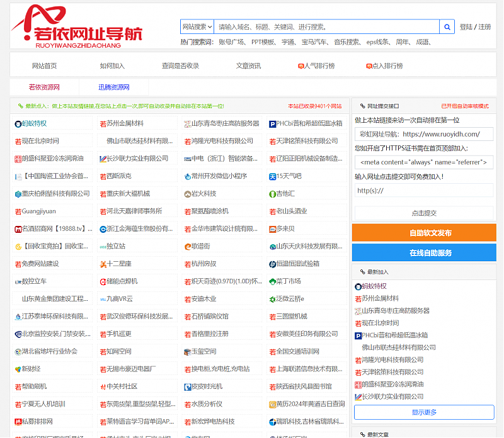The height and width of the screenshot is (438, 504).
Task: Focus the search keyword input field
Action: 326,26
